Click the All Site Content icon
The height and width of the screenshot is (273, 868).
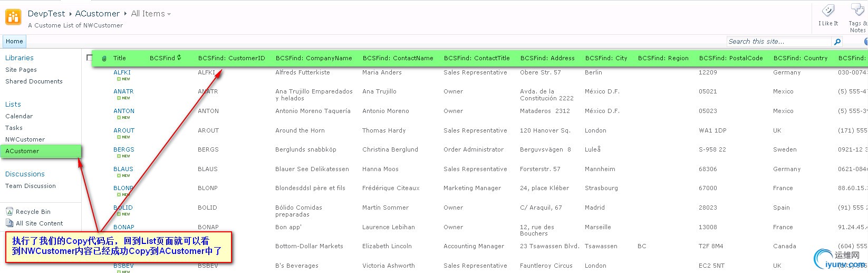[x=9, y=223]
